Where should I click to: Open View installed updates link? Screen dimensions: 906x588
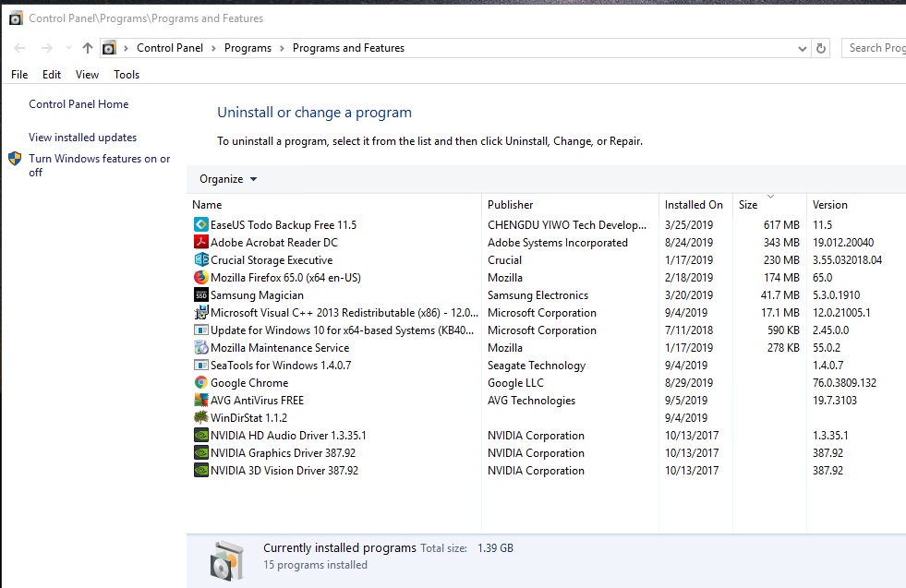[x=82, y=138]
